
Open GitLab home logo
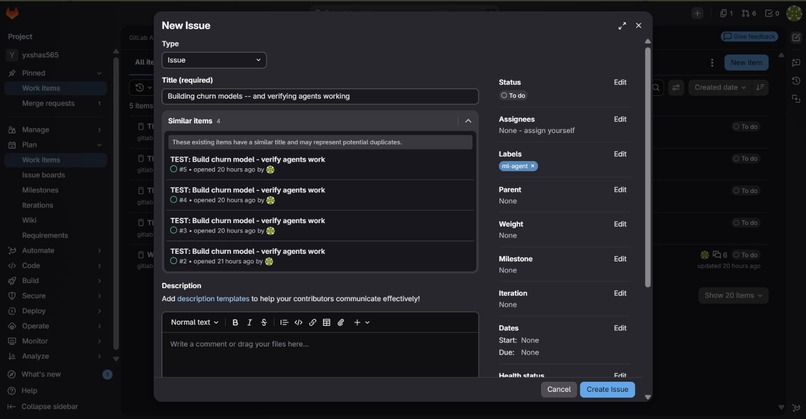[12, 13]
